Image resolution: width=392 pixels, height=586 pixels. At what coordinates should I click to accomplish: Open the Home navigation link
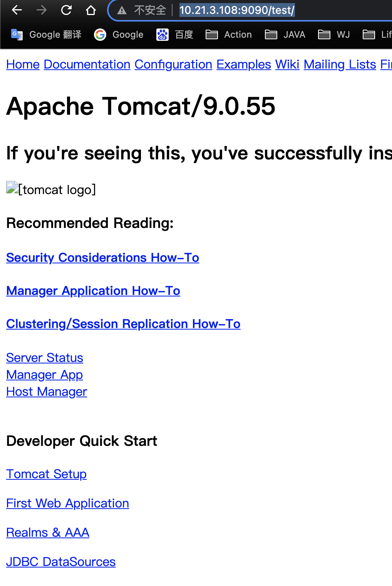23,64
